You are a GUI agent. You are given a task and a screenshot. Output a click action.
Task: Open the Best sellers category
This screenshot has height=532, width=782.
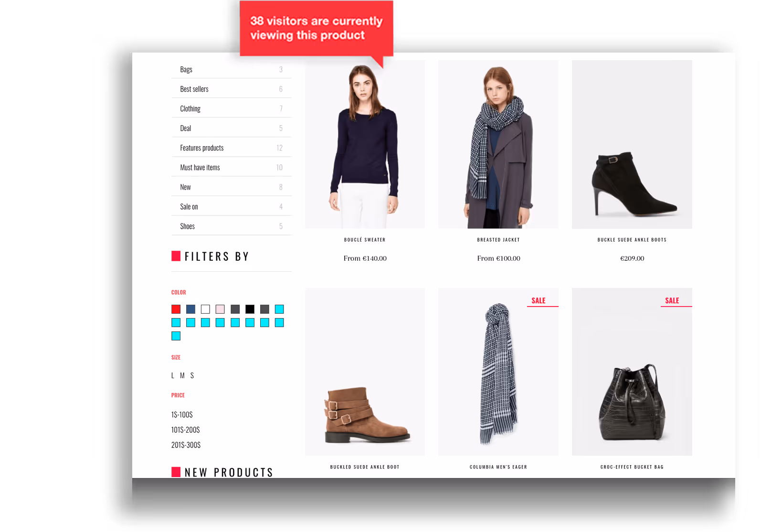[231, 89]
